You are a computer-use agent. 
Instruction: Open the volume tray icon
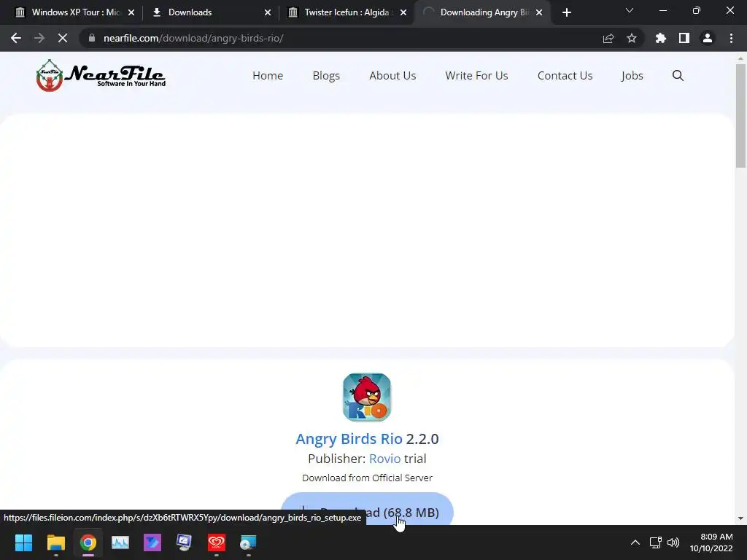[x=673, y=542]
